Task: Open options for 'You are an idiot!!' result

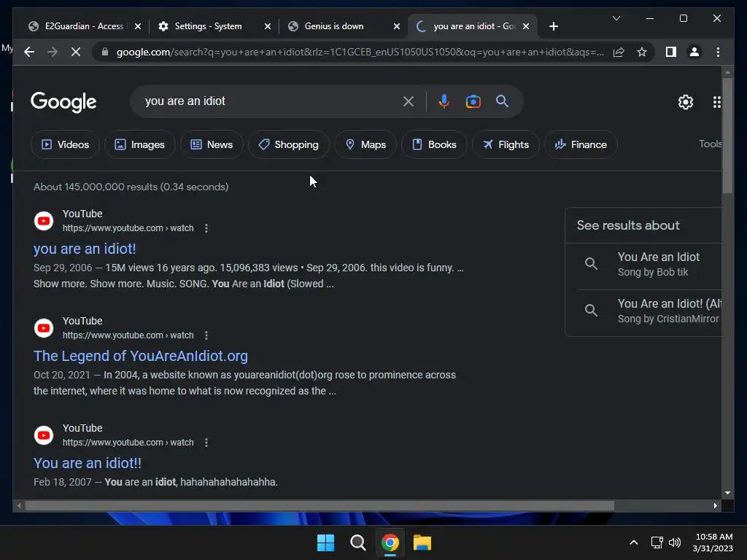Action: [206, 443]
